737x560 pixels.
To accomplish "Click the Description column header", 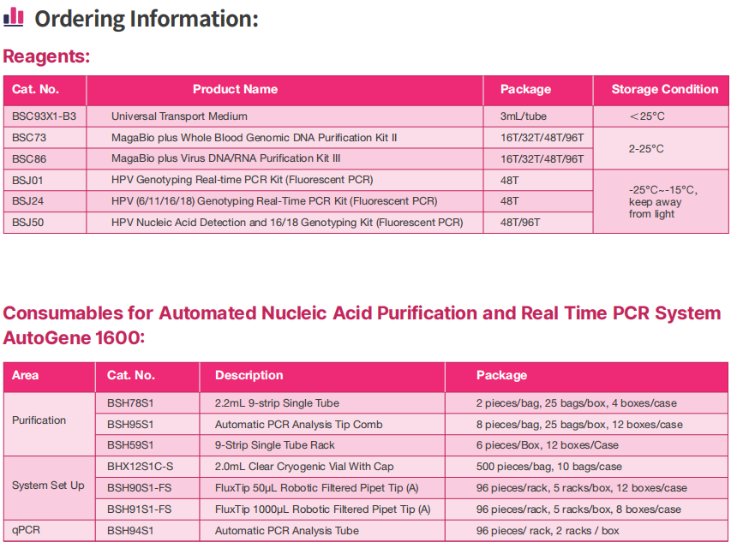I will click(249, 375).
